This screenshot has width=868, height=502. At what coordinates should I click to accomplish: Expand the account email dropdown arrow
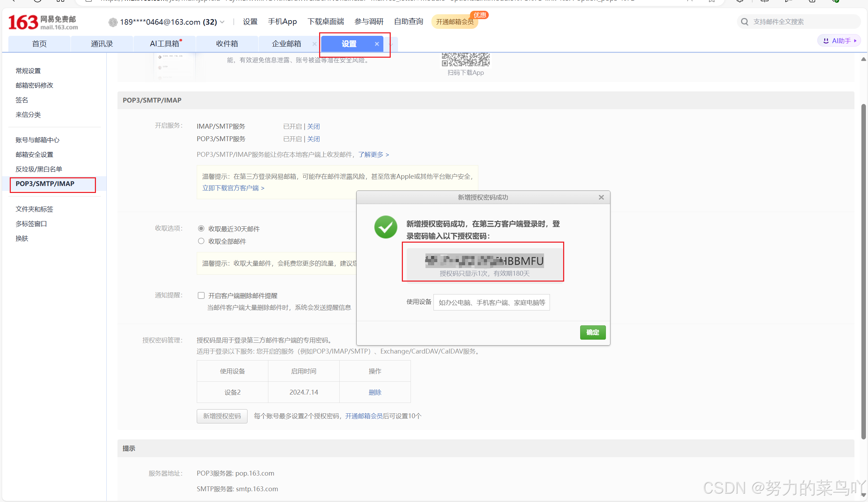pyautogui.click(x=222, y=22)
